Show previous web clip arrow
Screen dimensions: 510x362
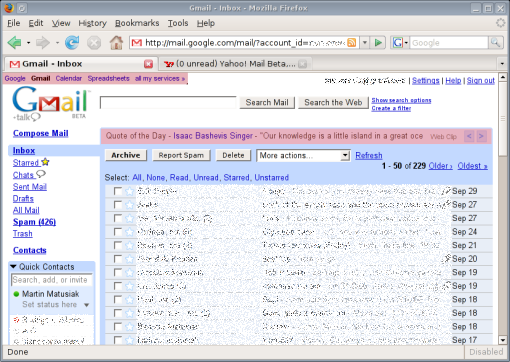click(x=469, y=136)
